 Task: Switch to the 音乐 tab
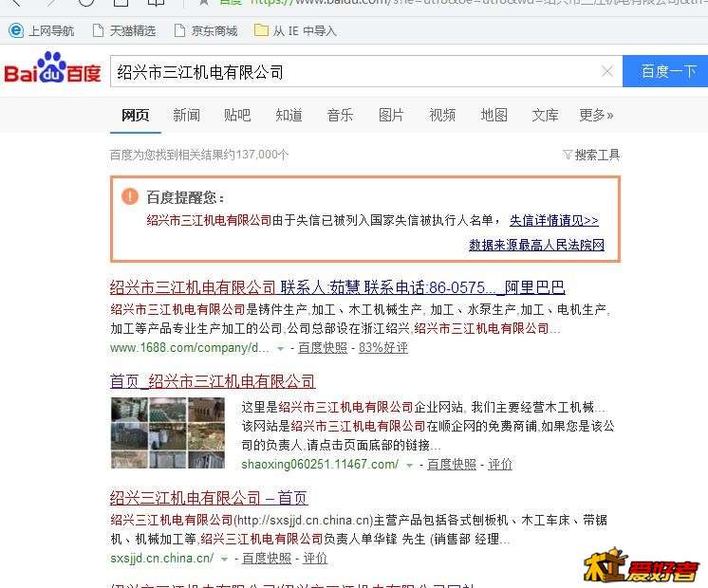click(340, 115)
